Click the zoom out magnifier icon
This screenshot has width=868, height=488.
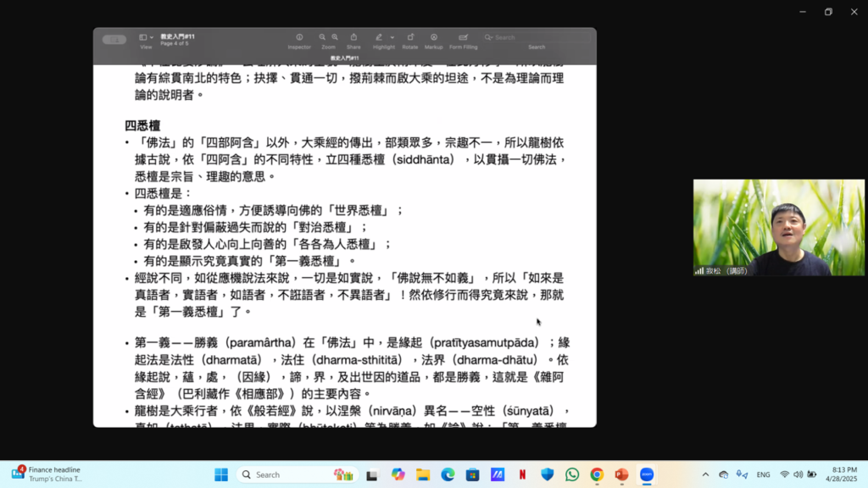(x=322, y=37)
